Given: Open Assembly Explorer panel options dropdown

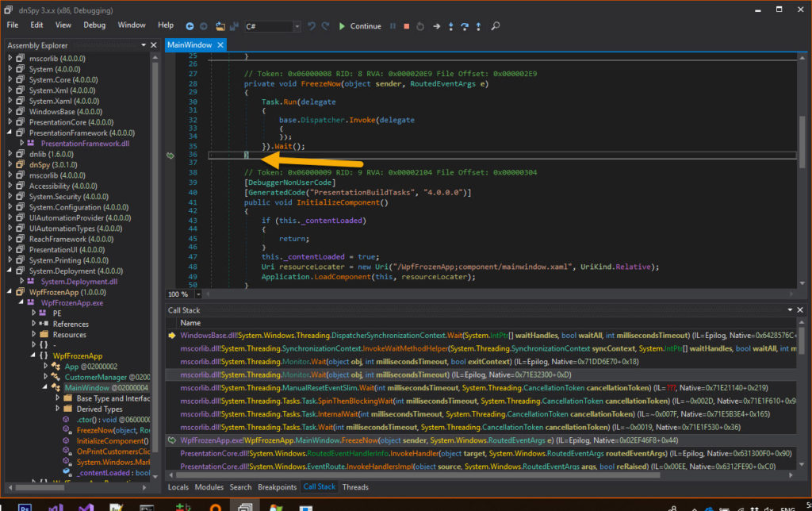Looking at the screenshot, I should point(144,45).
